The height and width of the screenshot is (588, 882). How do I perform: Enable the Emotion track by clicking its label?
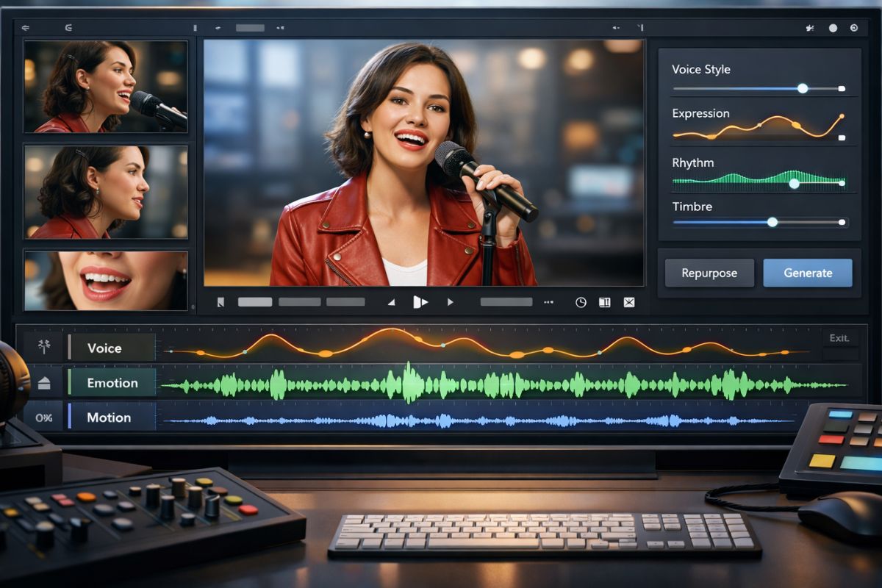[112, 383]
